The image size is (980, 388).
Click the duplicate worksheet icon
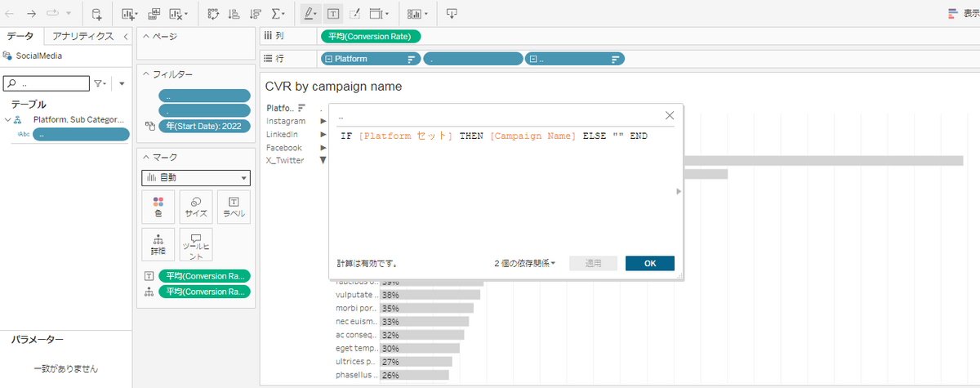(154, 14)
